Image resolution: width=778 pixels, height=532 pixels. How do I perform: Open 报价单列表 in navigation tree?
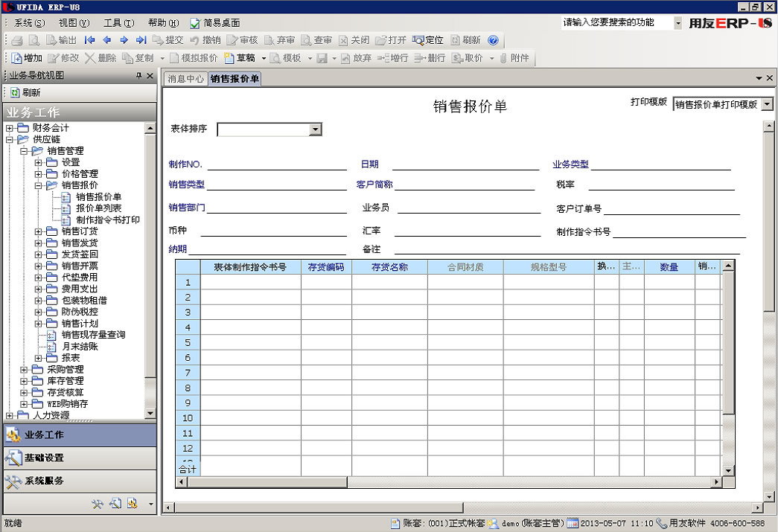pos(98,208)
